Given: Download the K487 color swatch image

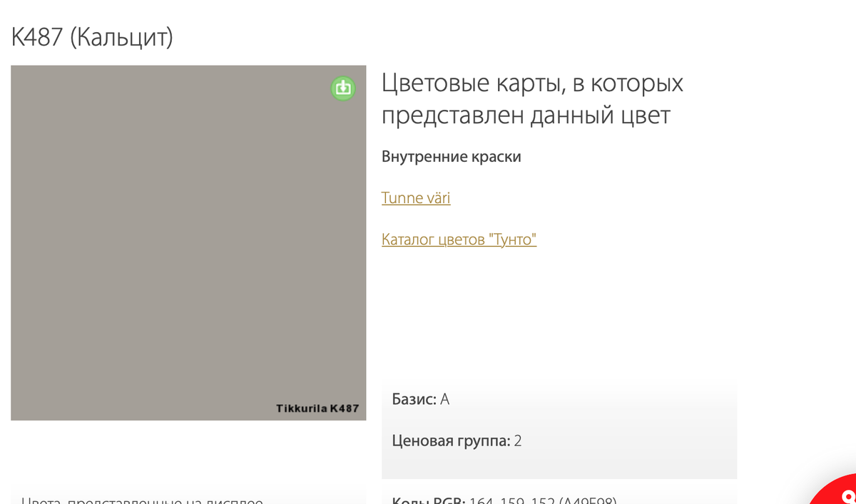Looking at the screenshot, I should click(x=343, y=88).
